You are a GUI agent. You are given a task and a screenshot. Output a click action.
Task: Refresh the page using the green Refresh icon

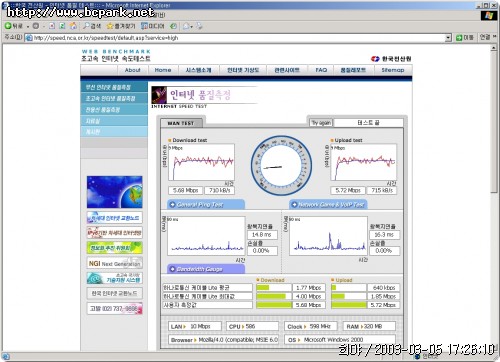[62, 26]
